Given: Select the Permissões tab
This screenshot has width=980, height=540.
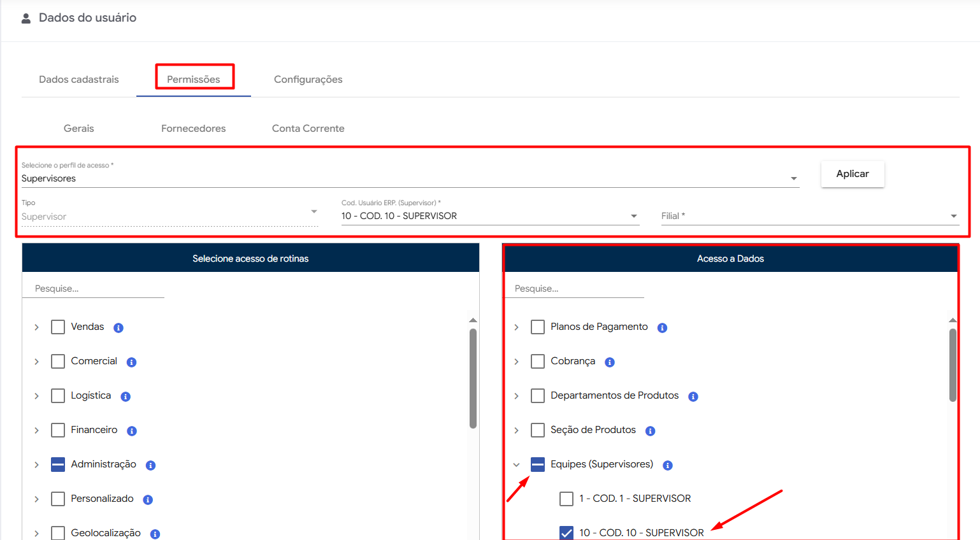Looking at the screenshot, I should [194, 80].
